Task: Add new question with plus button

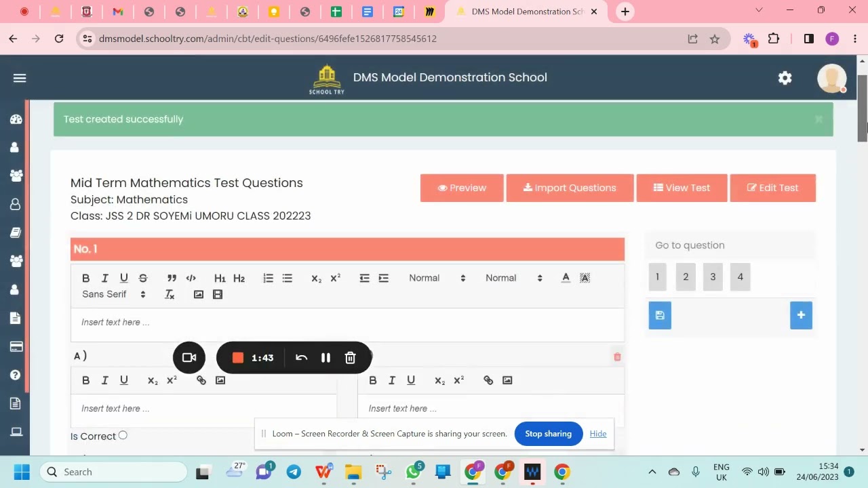Action: pyautogui.click(x=801, y=315)
